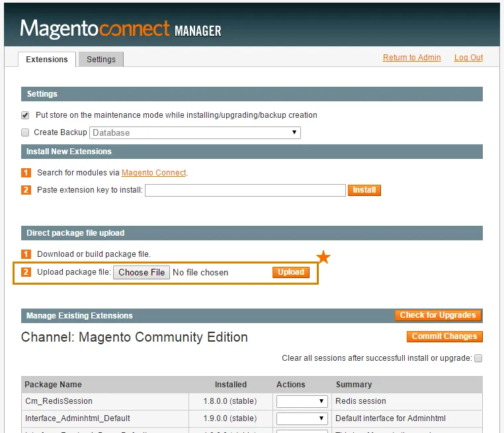This screenshot has width=504, height=433.
Task: Open Actions dropdown for Cm_RedisSession
Action: [x=302, y=401]
